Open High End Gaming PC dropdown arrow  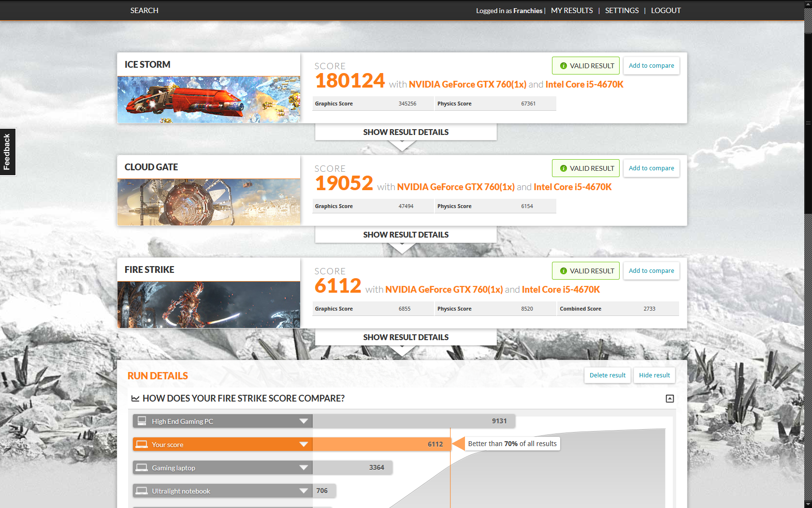(x=304, y=421)
